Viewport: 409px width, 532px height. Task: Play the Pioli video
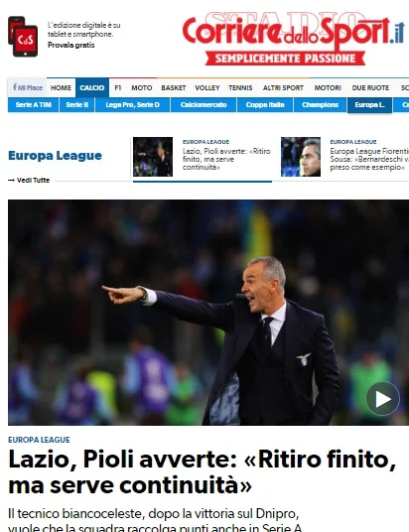point(383,399)
